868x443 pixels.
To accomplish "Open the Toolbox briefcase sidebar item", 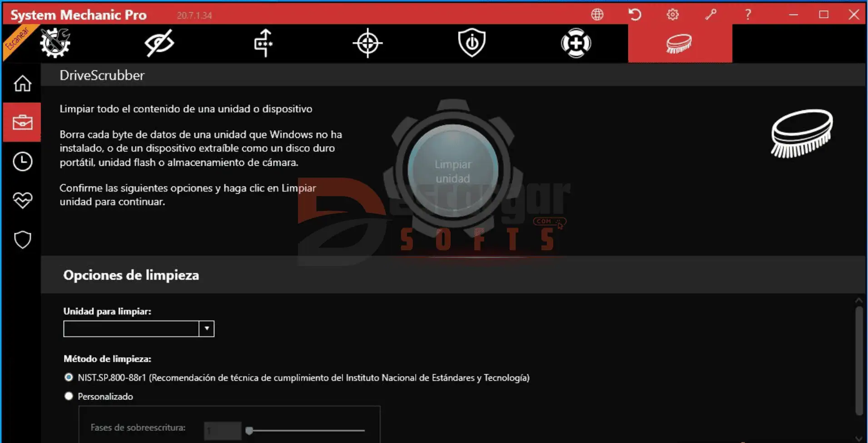I will [22, 122].
